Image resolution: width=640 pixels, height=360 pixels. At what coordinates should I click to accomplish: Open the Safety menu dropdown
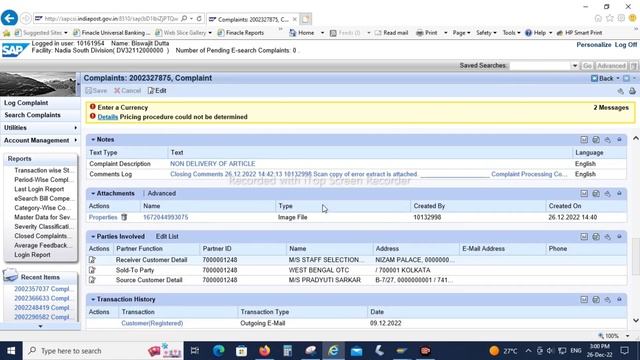(x=487, y=33)
